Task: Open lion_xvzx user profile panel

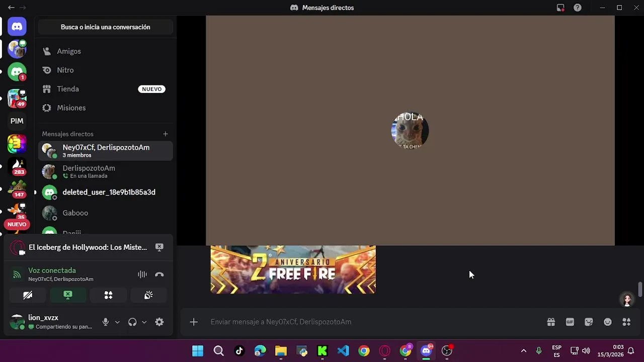Action: (51, 322)
